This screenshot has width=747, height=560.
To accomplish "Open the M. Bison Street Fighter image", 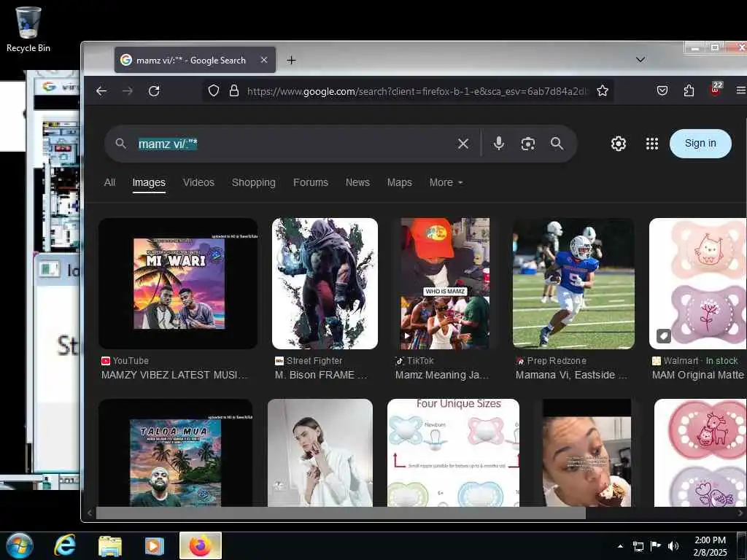I will 325,284.
